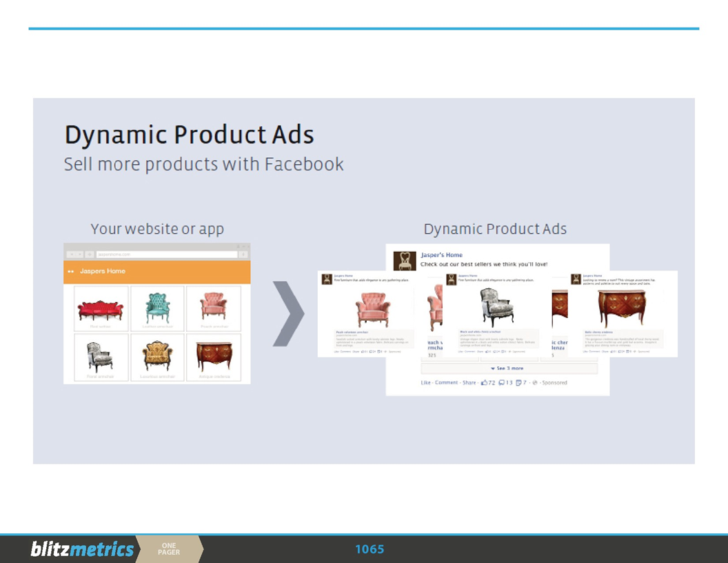Click the globe privacy icon near Sponsored
The image size is (728, 563).
[x=535, y=382]
